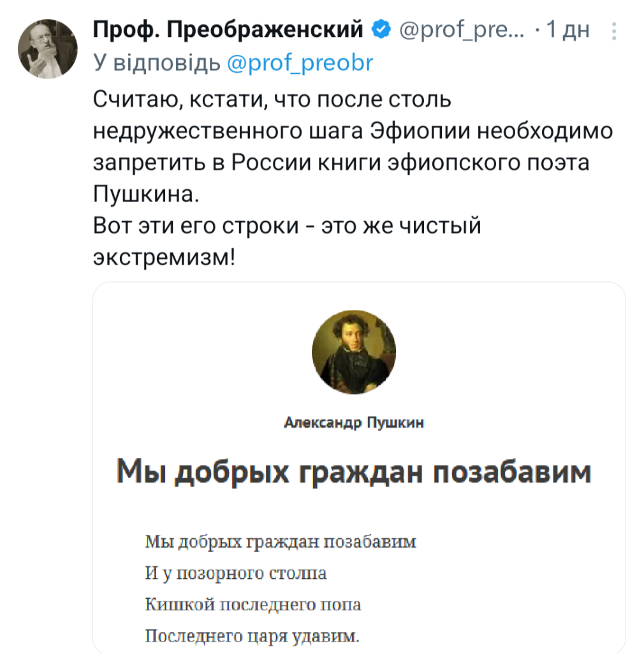
Task: Open Проф. Преображенский's profile avatar
Action: [x=47, y=48]
